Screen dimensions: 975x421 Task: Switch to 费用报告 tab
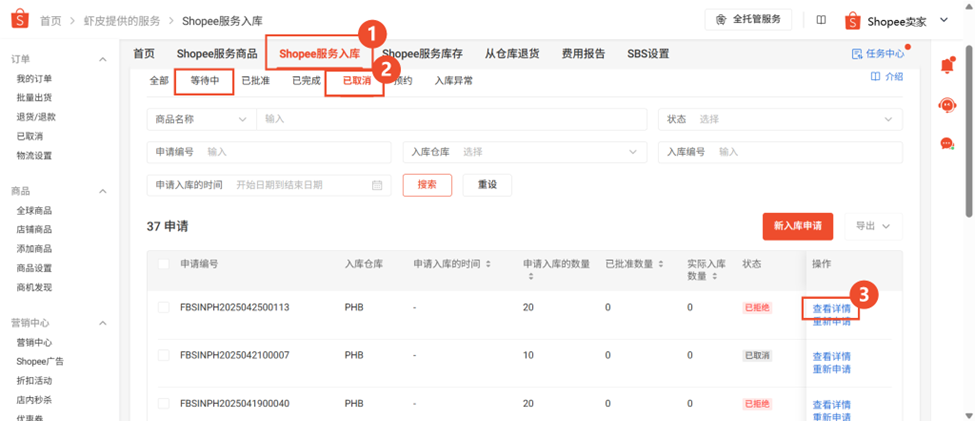[583, 53]
